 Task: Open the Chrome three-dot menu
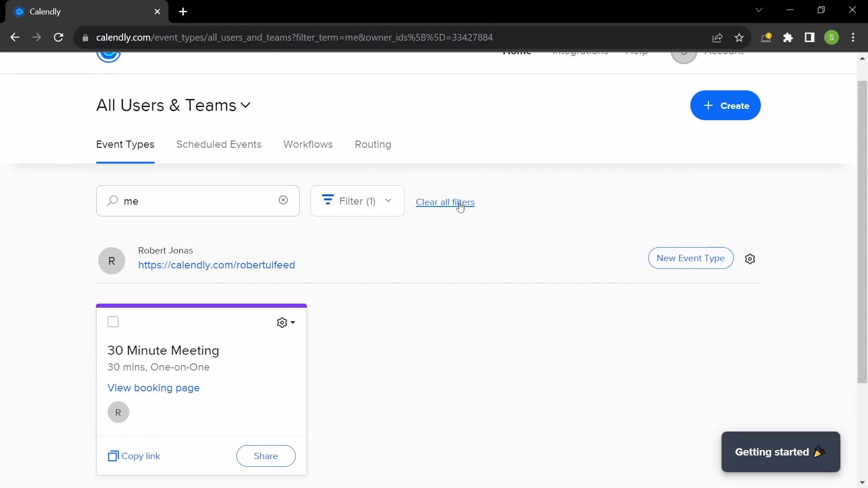click(853, 38)
